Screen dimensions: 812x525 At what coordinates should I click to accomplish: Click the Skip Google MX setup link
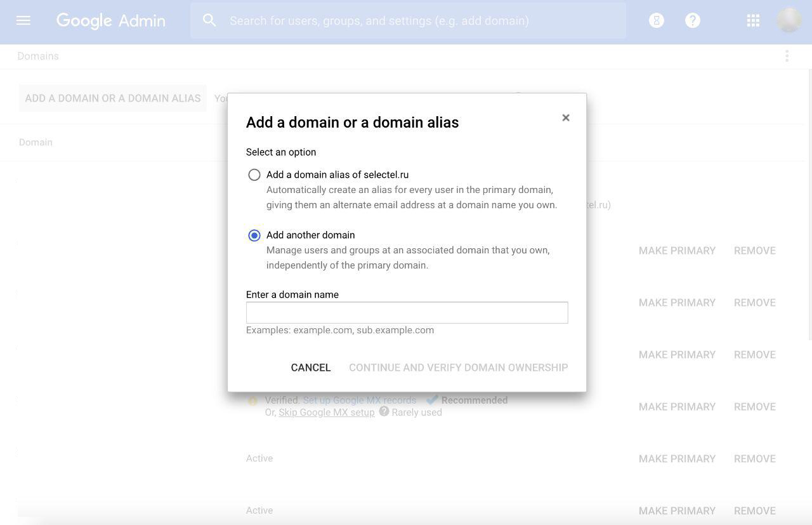tap(327, 412)
